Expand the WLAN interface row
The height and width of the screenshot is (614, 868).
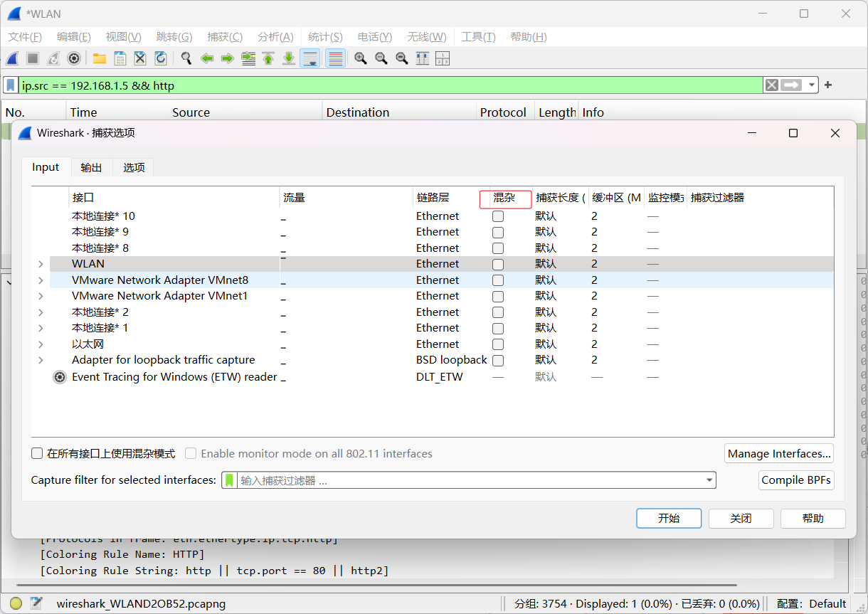click(x=41, y=264)
